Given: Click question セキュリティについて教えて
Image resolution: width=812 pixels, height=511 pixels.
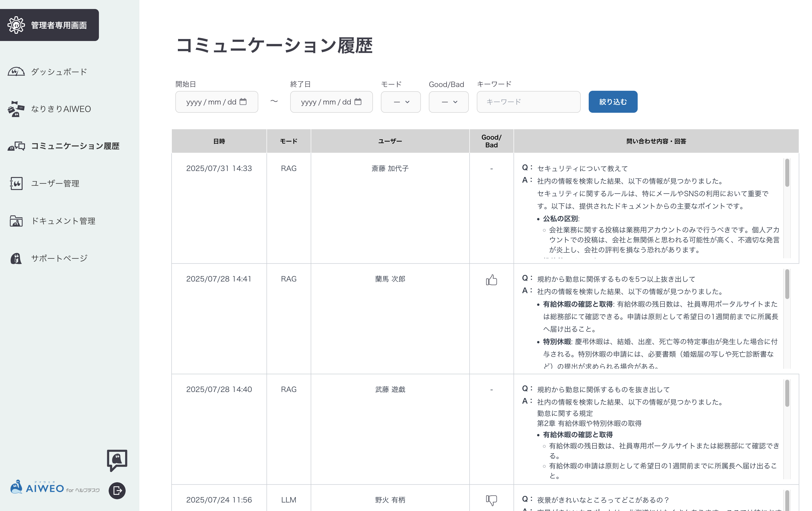Looking at the screenshot, I should point(582,168).
